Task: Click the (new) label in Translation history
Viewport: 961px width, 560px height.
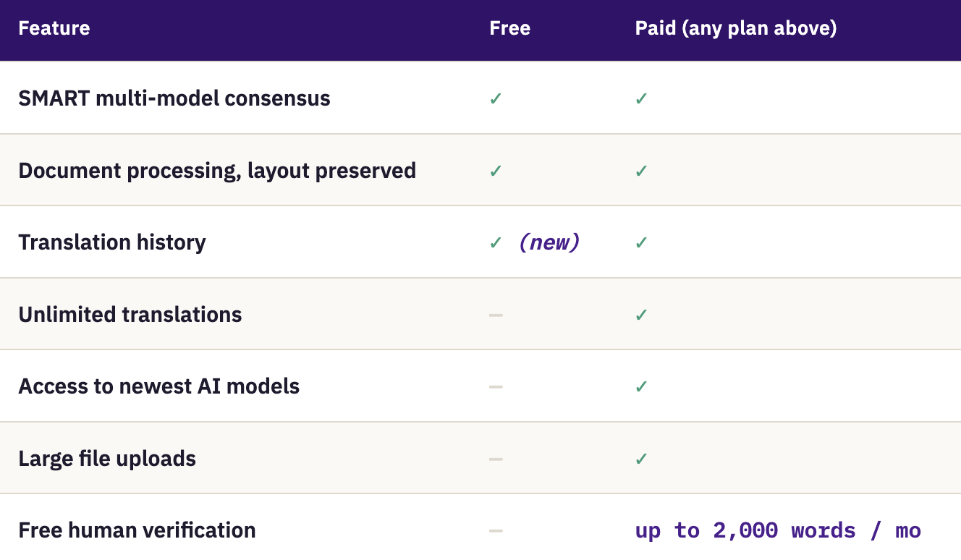Action: [x=549, y=242]
